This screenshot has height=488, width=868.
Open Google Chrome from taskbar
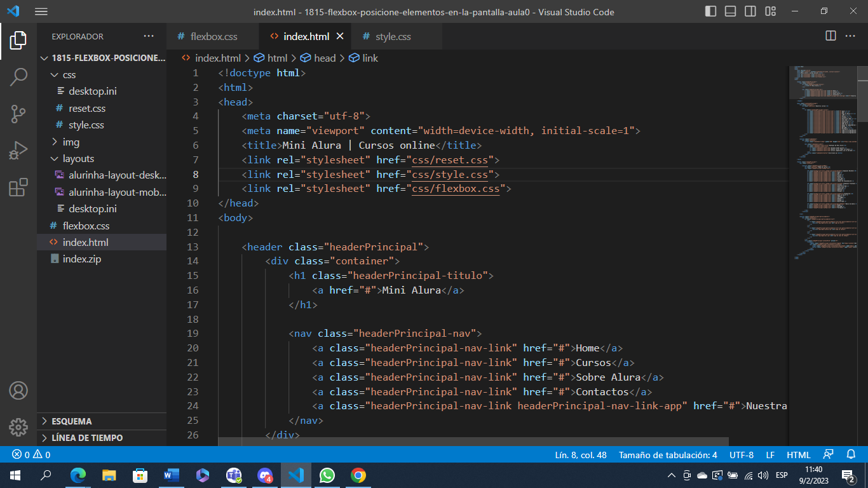coord(358,475)
